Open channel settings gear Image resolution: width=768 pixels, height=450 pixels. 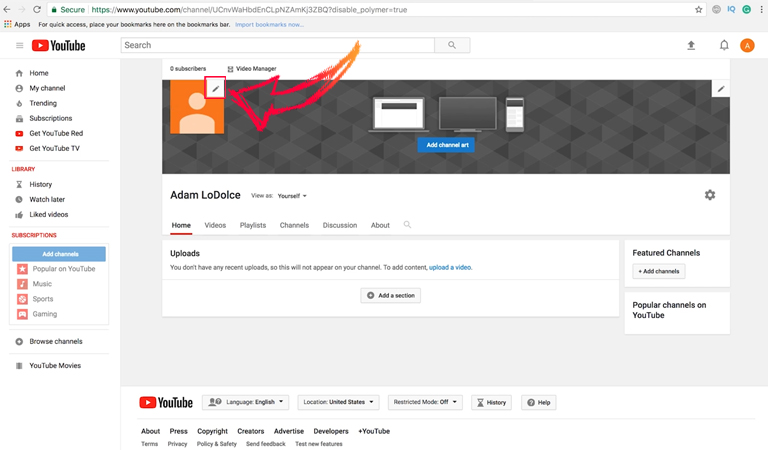click(x=710, y=195)
